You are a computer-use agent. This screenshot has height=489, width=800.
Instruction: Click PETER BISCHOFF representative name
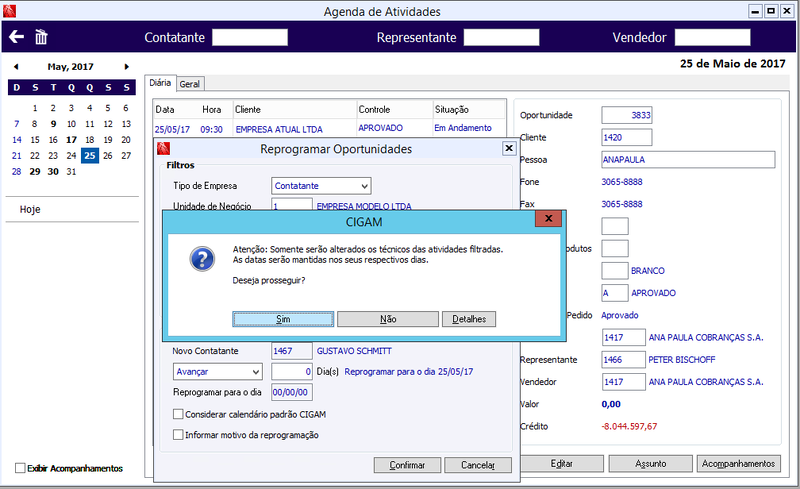click(x=682, y=359)
